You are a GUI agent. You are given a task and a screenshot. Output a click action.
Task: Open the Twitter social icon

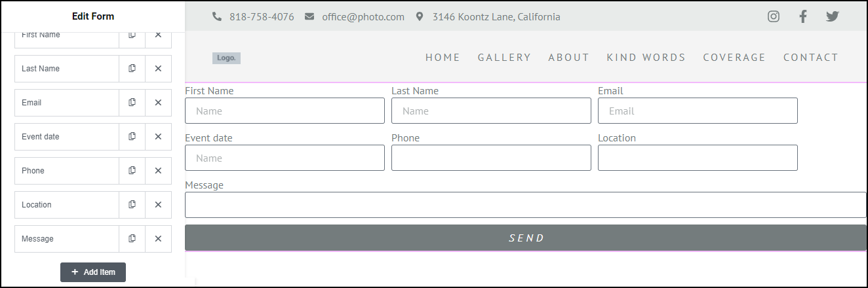(x=833, y=17)
